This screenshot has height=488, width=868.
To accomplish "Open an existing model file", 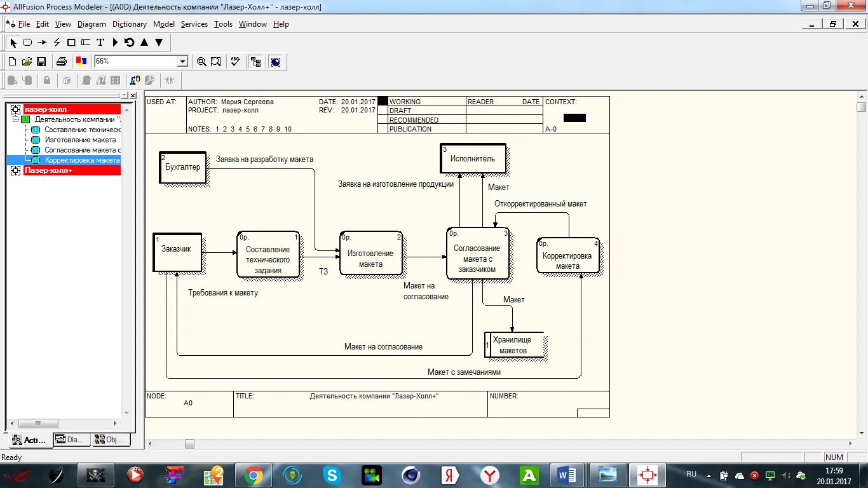I will click(27, 62).
